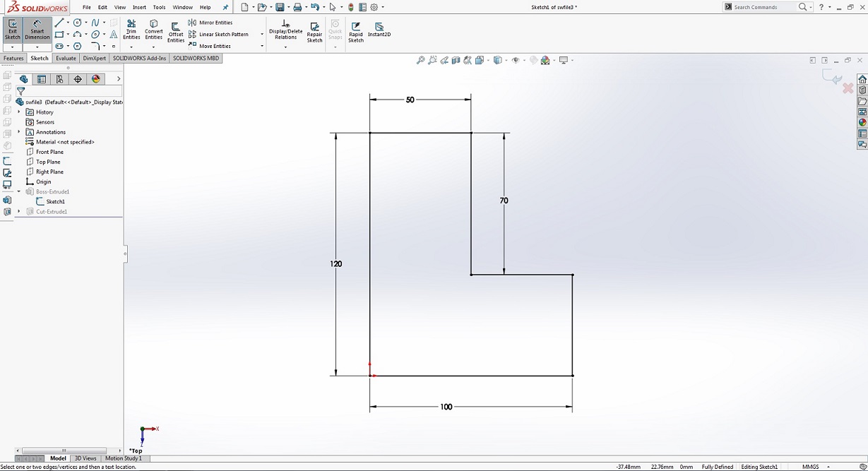Select the Straight Slot tool
This screenshot has width=868, height=471.
pyautogui.click(x=59, y=46)
